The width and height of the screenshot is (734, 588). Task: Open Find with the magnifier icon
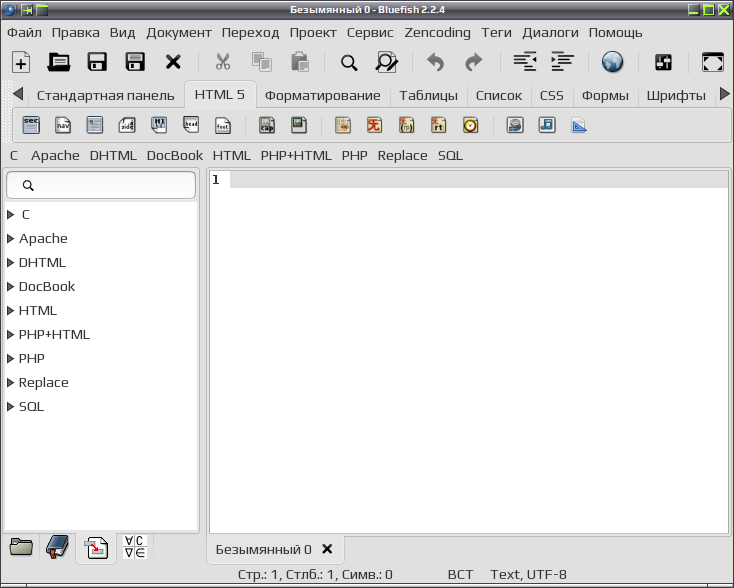349,62
